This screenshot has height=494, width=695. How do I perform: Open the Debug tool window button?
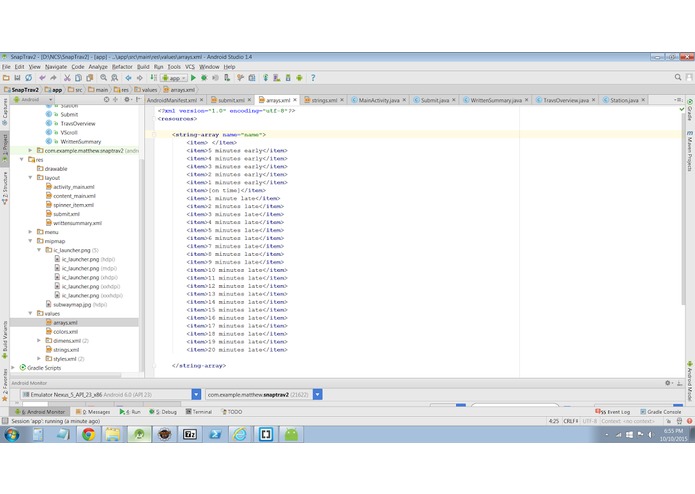(x=163, y=412)
